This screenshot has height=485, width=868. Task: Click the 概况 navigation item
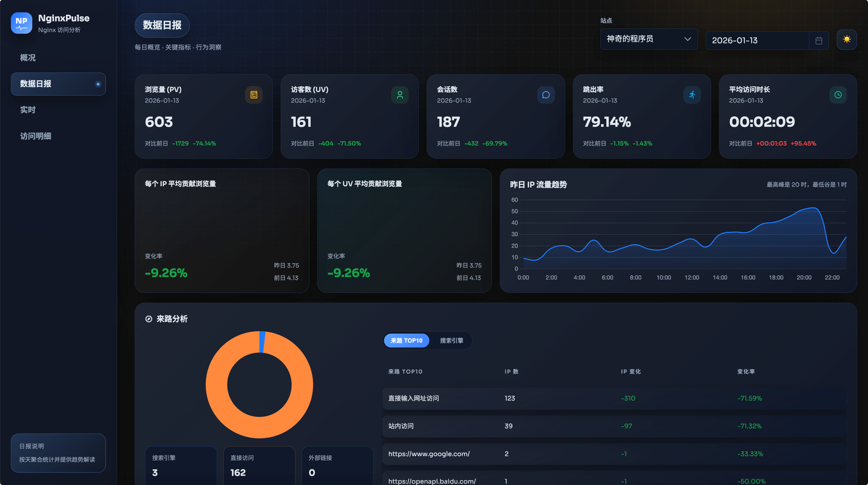click(x=28, y=58)
